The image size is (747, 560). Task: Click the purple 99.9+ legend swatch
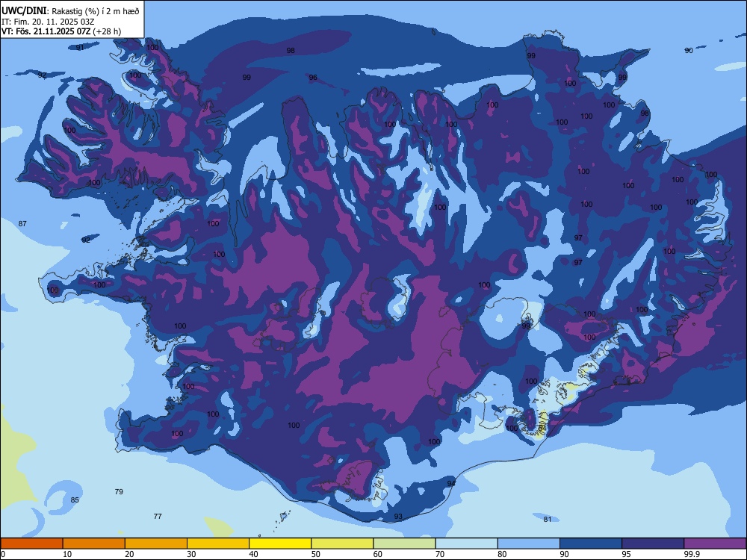pos(715,544)
